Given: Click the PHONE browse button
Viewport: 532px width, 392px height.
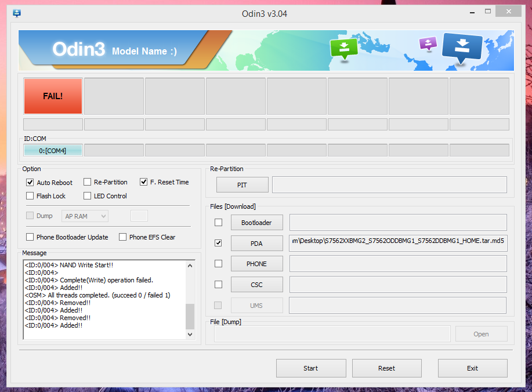Looking at the screenshot, I should (257, 264).
